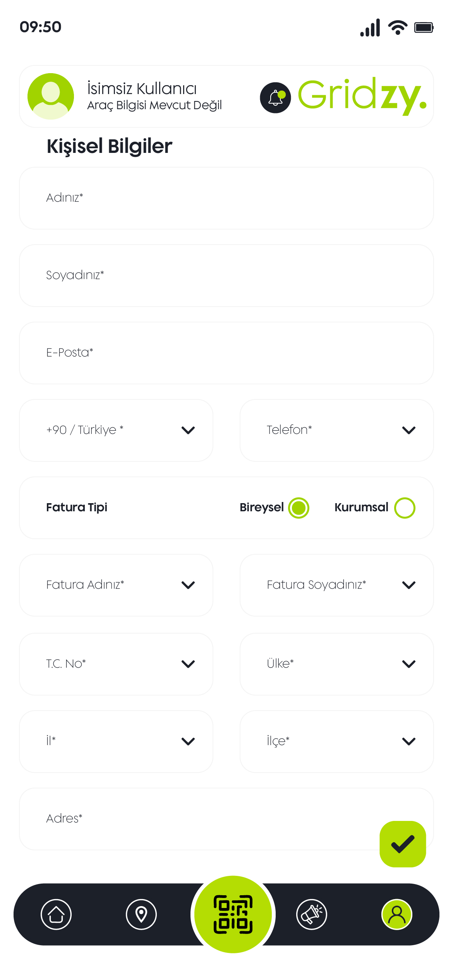Open the İl province dropdown

coord(116,742)
